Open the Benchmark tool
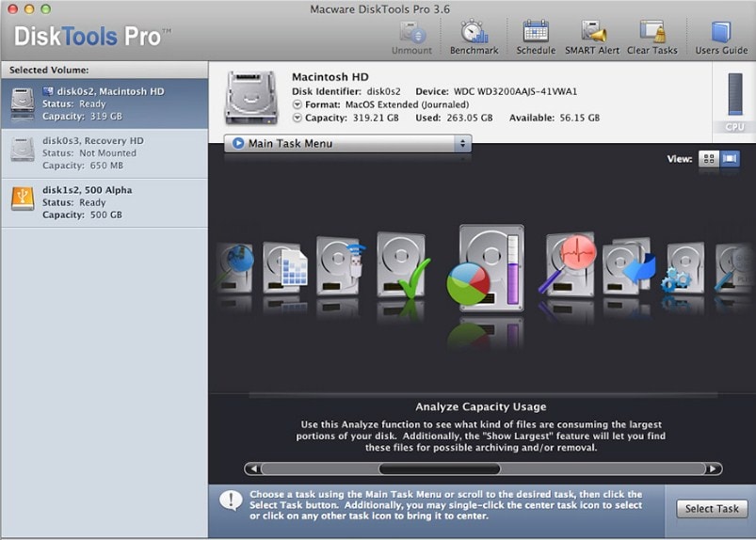The image size is (756, 540). point(474,37)
